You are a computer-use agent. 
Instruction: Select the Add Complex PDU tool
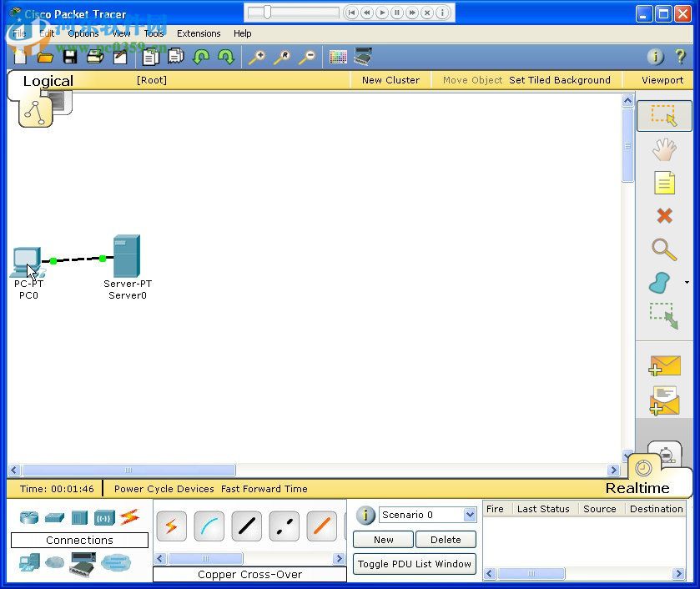663,399
